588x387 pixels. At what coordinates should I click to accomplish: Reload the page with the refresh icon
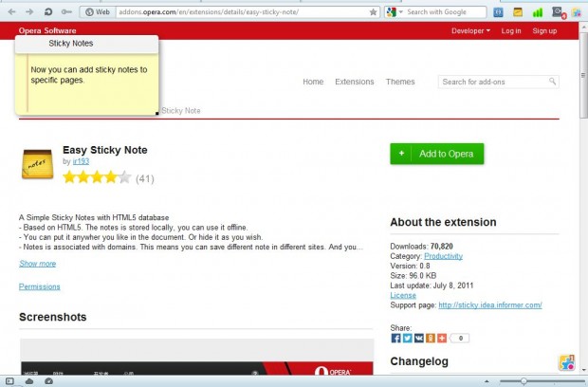point(48,12)
